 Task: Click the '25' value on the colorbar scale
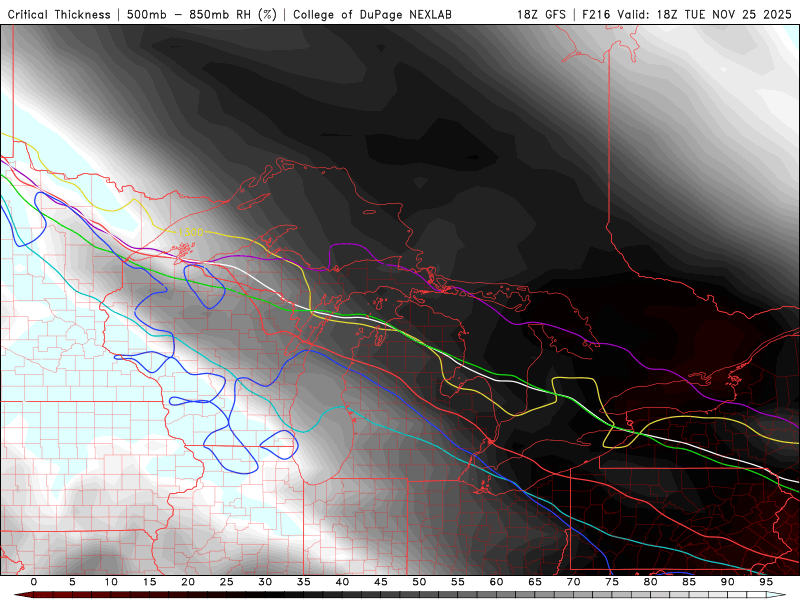pyautogui.click(x=226, y=582)
